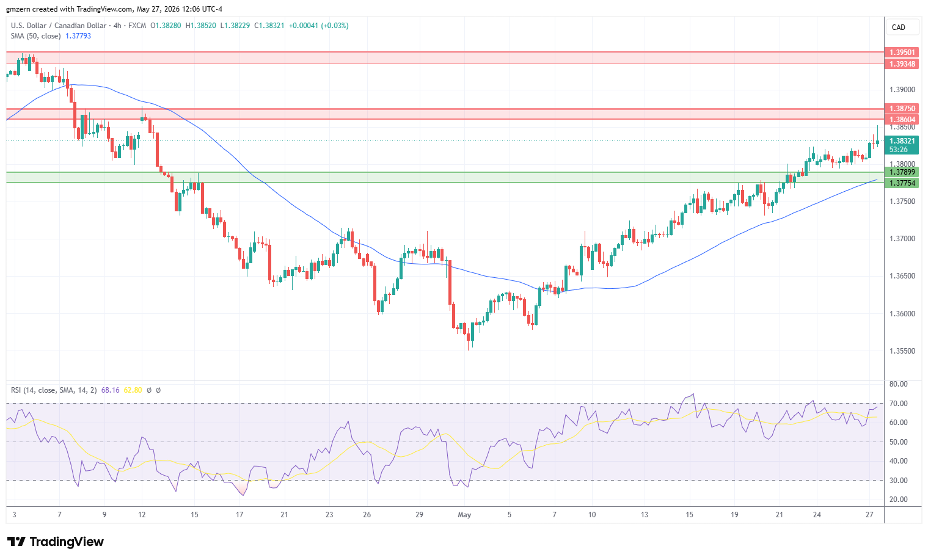Click the 1.38604 price level label
Viewport: 928px width, 560px height.
coord(902,120)
